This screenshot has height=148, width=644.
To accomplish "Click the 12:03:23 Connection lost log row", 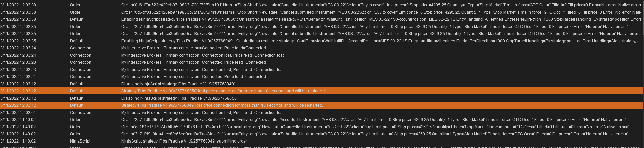I will (203, 70).
